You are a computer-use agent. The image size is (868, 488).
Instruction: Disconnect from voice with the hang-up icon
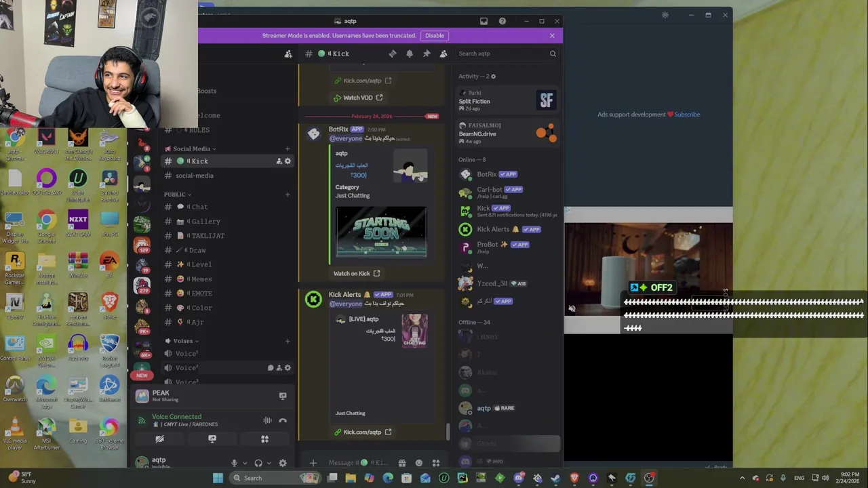click(283, 420)
